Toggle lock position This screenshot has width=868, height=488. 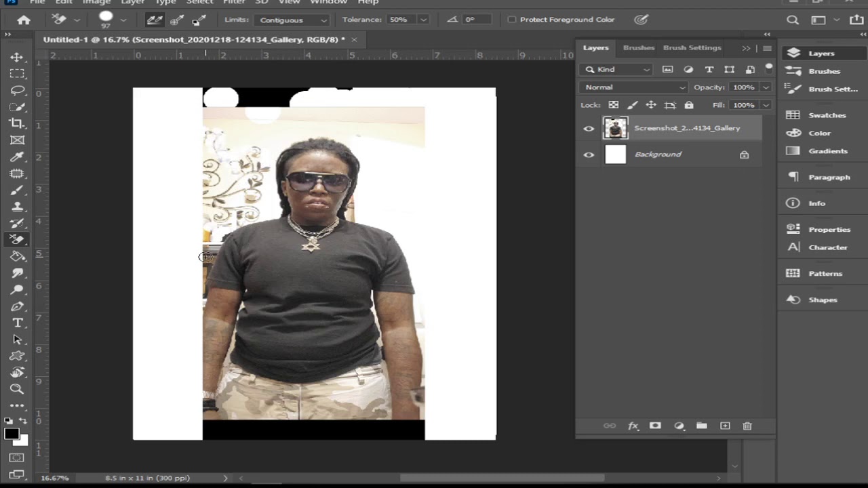651,105
